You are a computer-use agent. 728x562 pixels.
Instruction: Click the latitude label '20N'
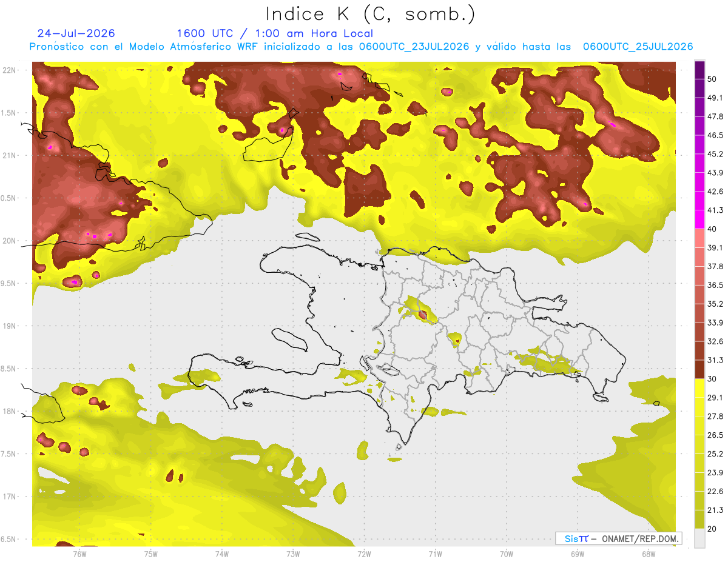(9, 241)
